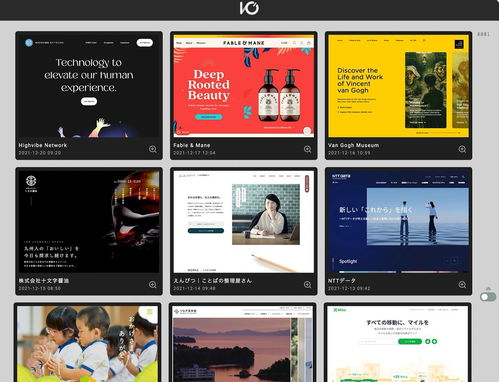Click the magnifier on the えんぴつ card

[x=307, y=285]
